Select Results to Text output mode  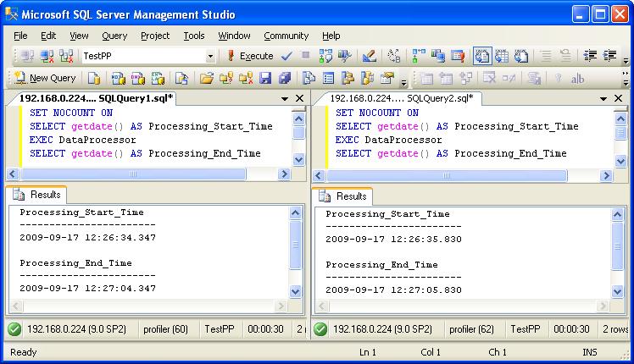click(482, 56)
